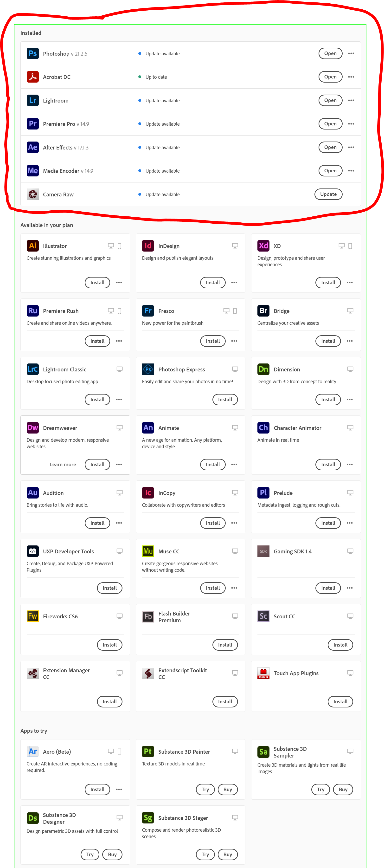Buy Substance 3D Stager
This screenshot has width=384, height=868.
click(228, 855)
